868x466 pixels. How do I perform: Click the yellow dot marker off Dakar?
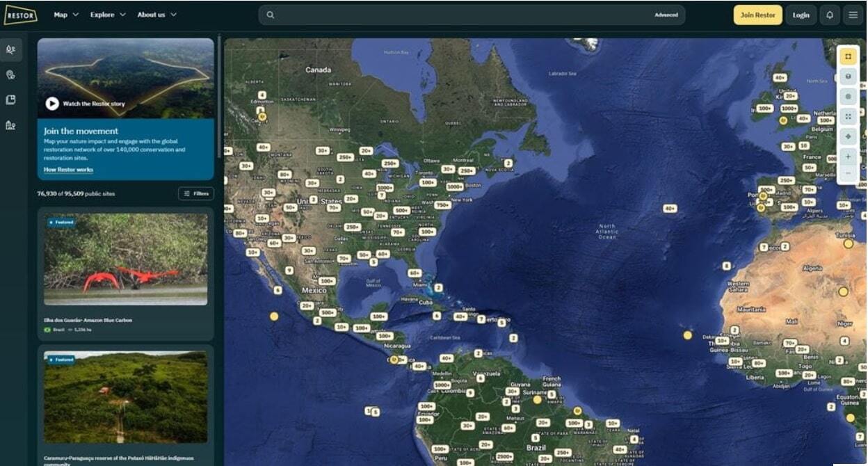coord(687,335)
